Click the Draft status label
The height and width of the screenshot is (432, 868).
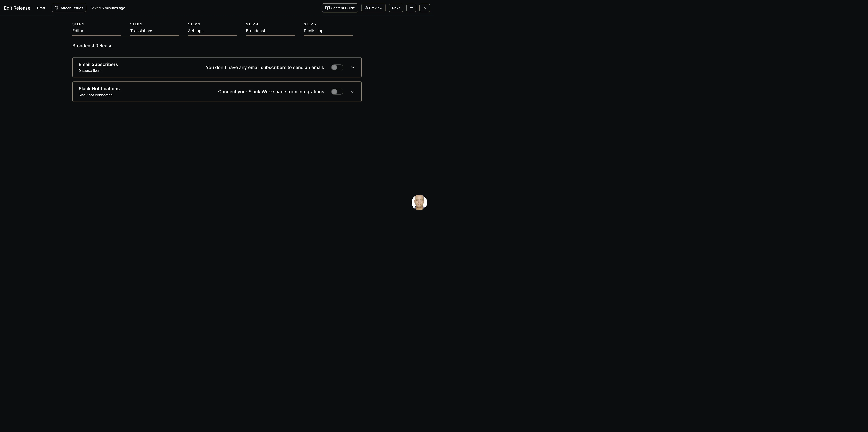pyautogui.click(x=41, y=8)
